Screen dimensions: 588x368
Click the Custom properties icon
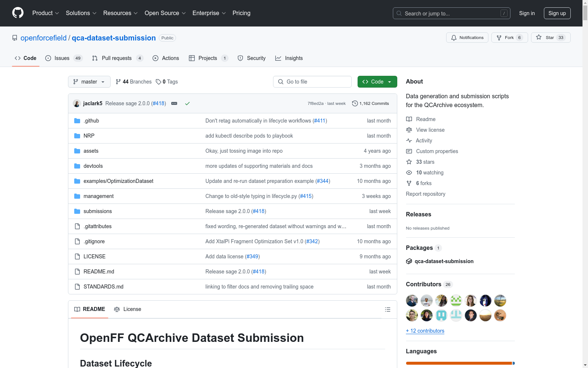pyautogui.click(x=409, y=151)
